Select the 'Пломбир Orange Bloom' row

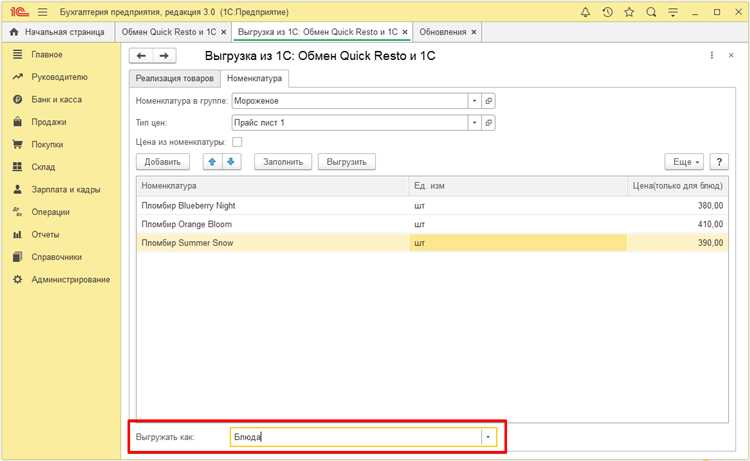(432, 224)
